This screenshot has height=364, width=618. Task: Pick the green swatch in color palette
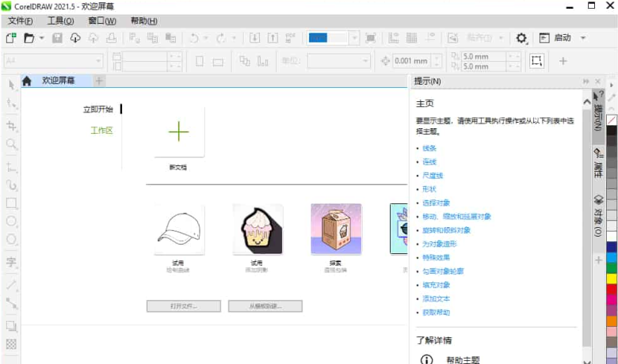click(612, 268)
